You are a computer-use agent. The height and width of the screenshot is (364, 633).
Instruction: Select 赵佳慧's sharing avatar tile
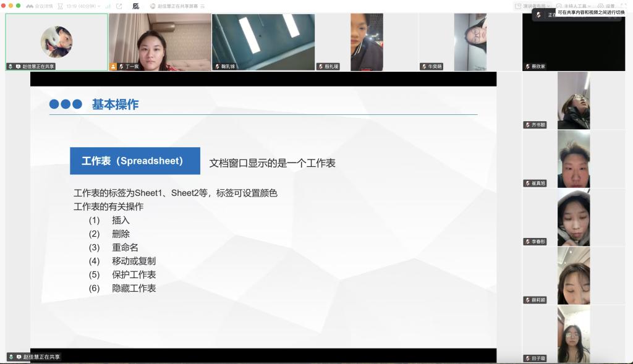point(56,42)
